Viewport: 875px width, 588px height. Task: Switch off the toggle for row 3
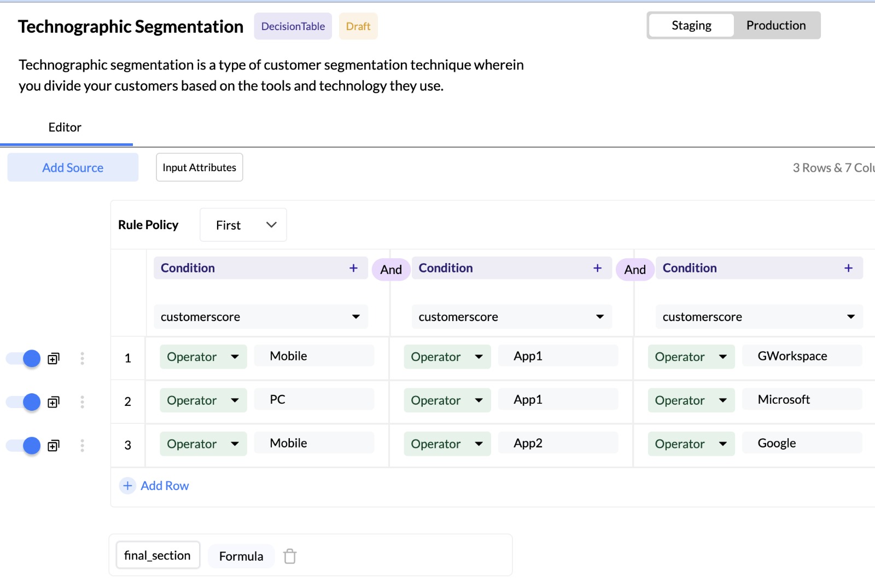pos(24,446)
